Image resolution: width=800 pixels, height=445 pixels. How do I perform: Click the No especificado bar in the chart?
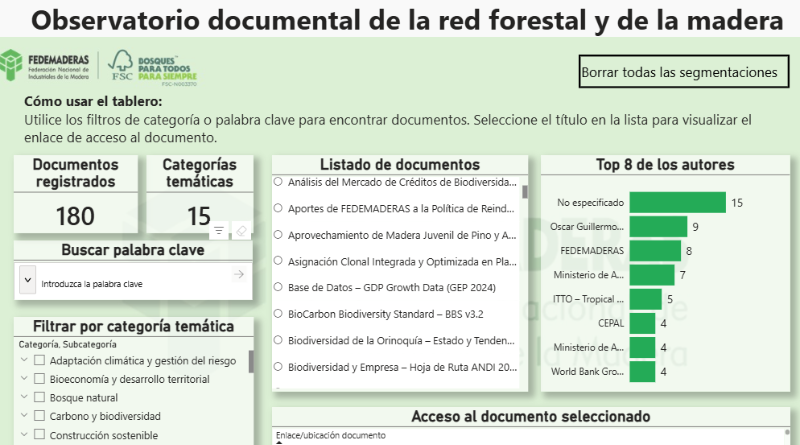[676, 203]
